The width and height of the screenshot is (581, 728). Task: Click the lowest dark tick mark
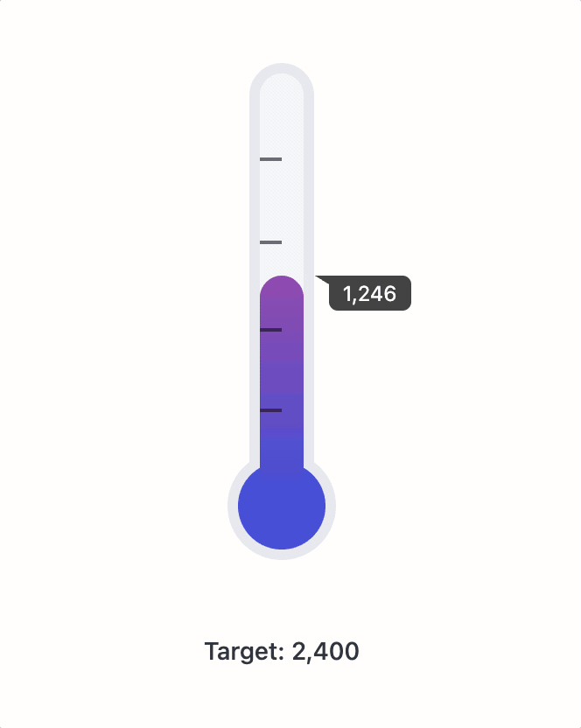pos(271,409)
